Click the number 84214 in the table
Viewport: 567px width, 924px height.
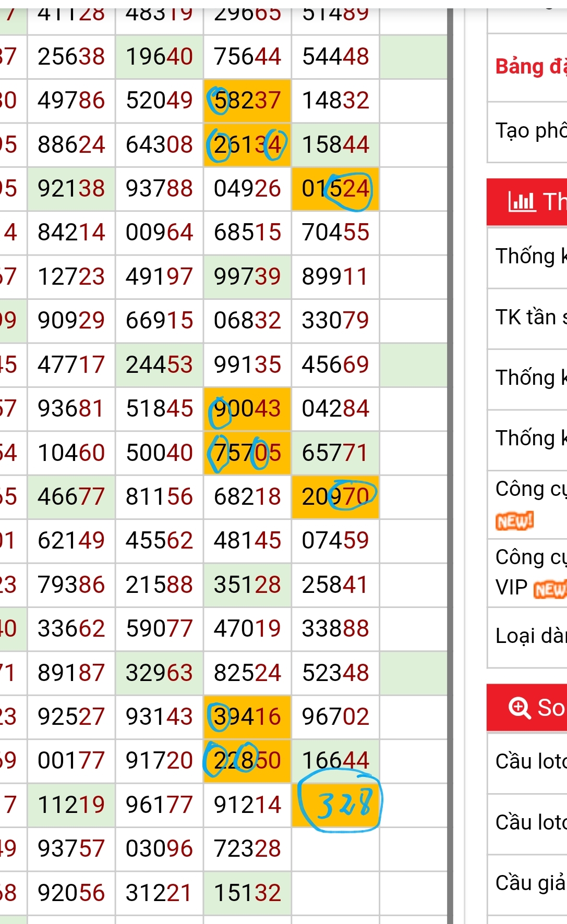71,233
